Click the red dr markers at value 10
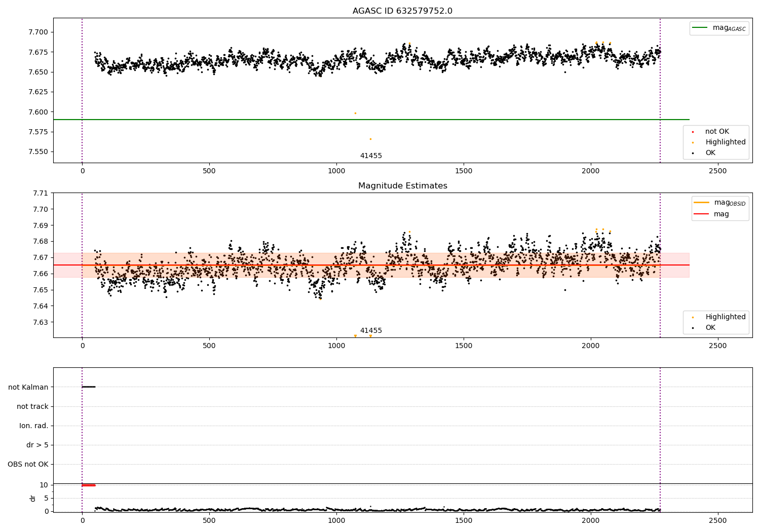Viewport: 760px width, 532px height. (x=89, y=485)
